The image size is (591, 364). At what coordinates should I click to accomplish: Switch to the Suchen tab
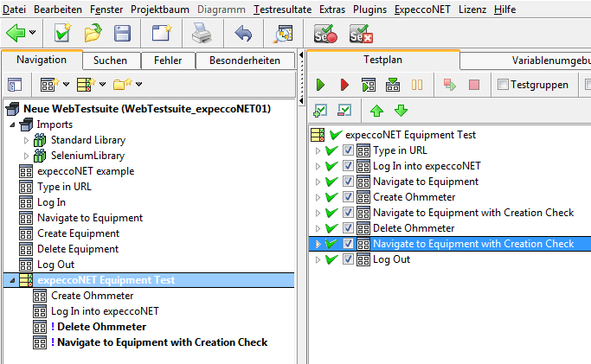point(110,61)
